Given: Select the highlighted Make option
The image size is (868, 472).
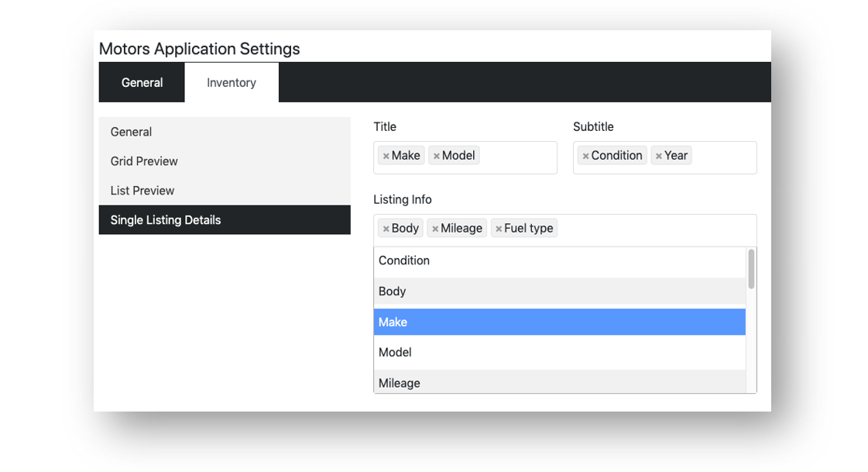Looking at the screenshot, I should [559, 322].
